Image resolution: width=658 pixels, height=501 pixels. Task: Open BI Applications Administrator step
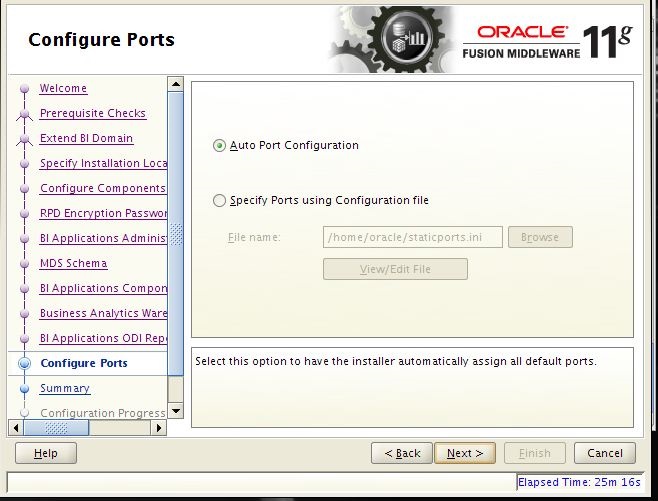(x=103, y=238)
